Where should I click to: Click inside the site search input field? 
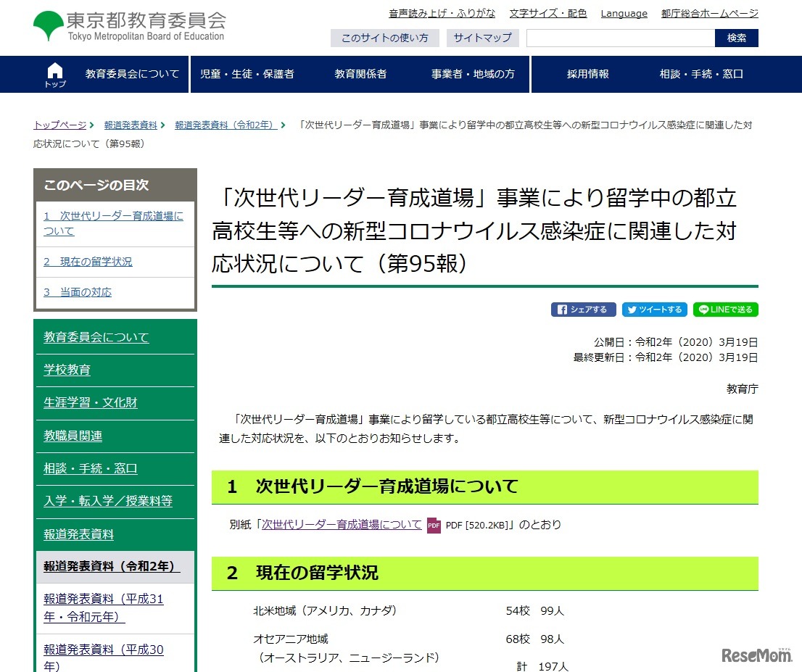tap(620, 38)
